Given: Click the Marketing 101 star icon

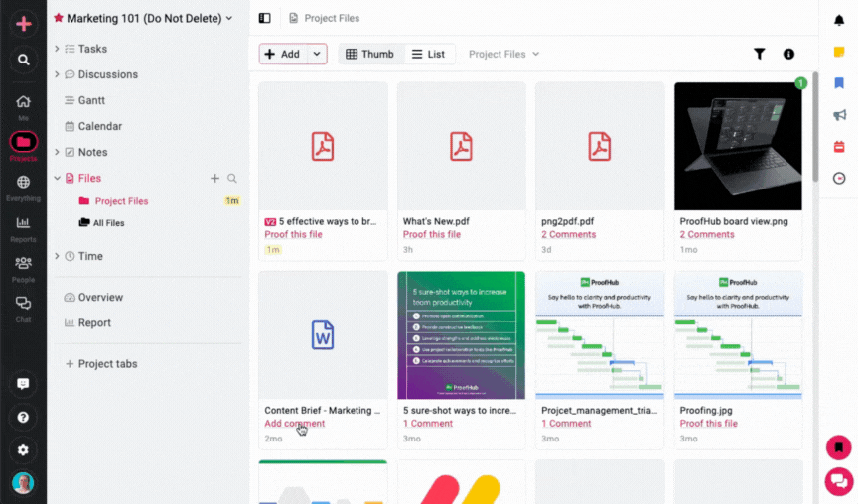Looking at the screenshot, I should [58, 18].
